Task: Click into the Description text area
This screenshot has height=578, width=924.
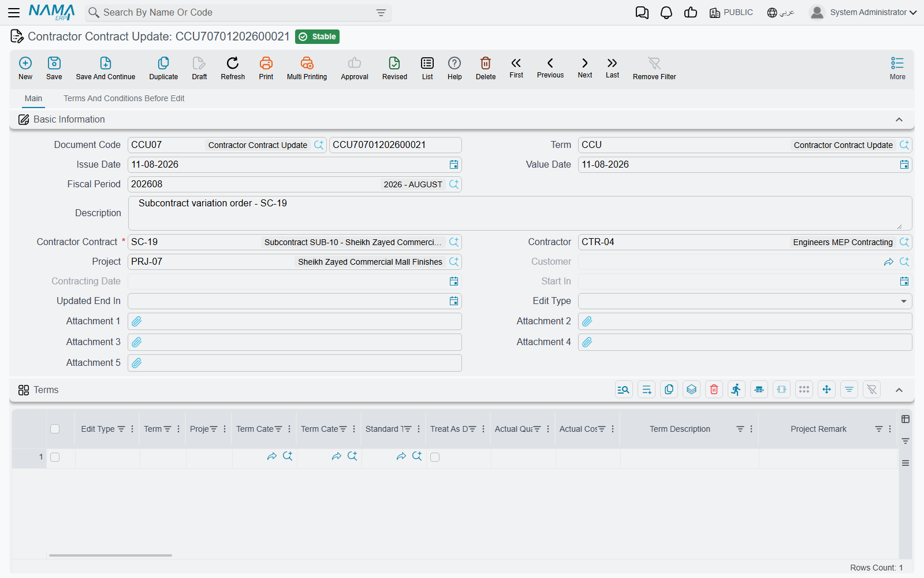Action: pos(520,213)
